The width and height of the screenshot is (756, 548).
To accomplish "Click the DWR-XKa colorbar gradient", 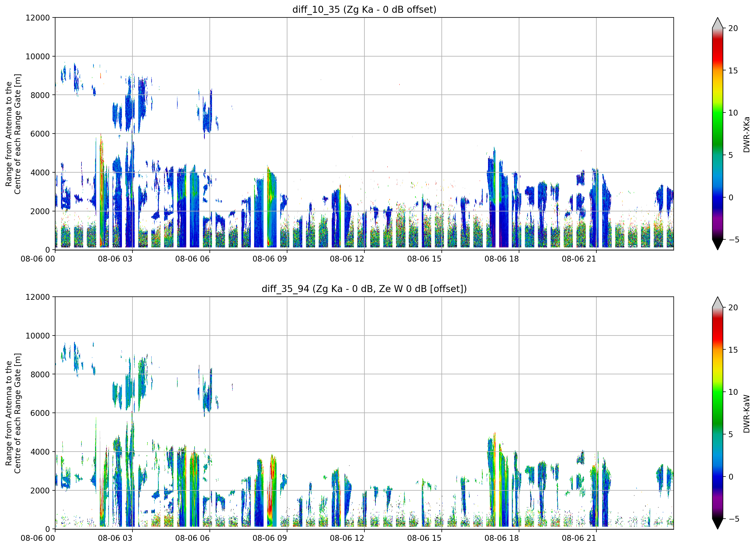I will tap(718, 134).
